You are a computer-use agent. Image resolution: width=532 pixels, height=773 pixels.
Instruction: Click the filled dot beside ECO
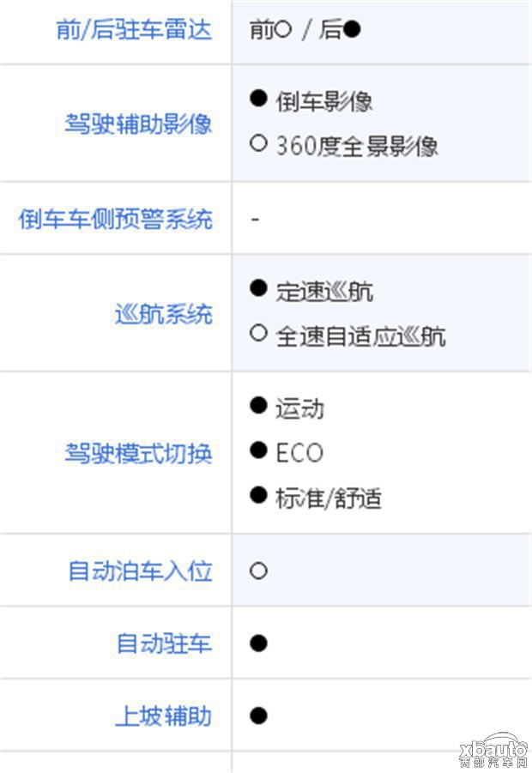258,450
